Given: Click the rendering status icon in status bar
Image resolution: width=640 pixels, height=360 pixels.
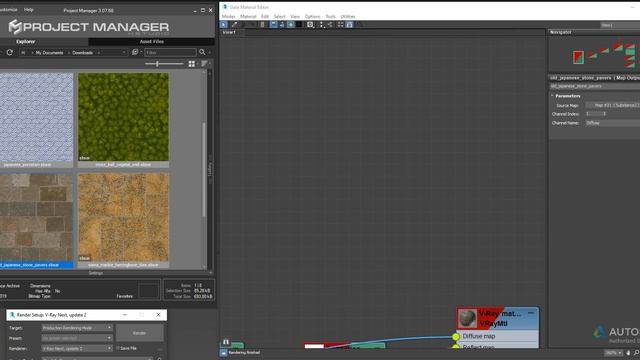Looking at the screenshot, I should tap(223, 353).
